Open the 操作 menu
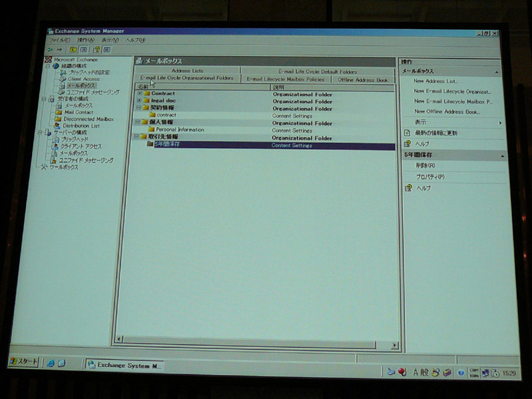This screenshot has width=532, height=399. pos(86,40)
